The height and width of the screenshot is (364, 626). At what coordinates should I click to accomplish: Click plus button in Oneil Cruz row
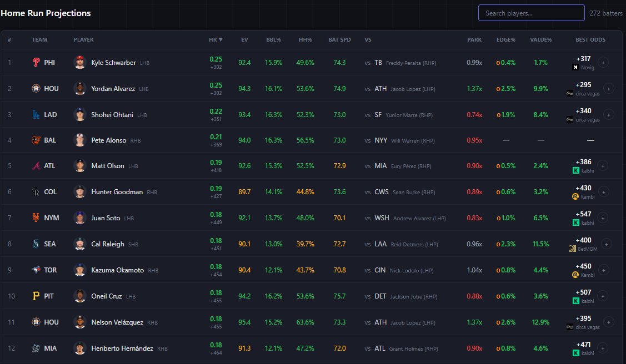603,296
